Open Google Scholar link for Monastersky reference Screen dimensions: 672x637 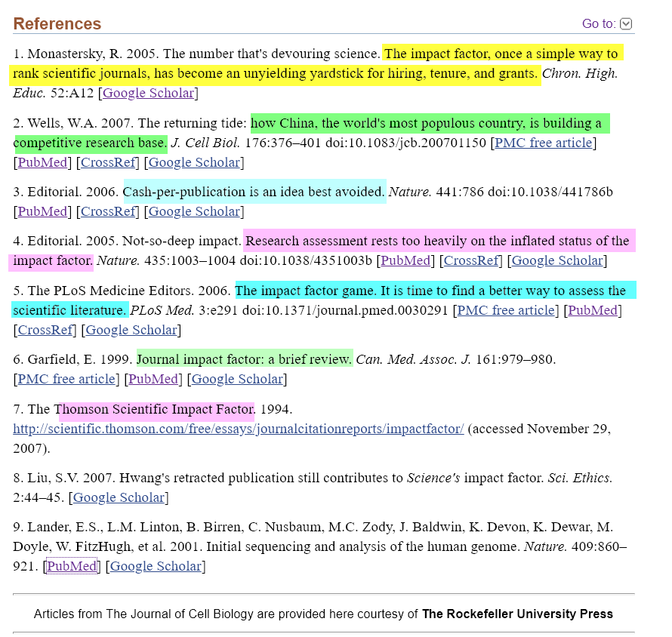[x=148, y=94]
